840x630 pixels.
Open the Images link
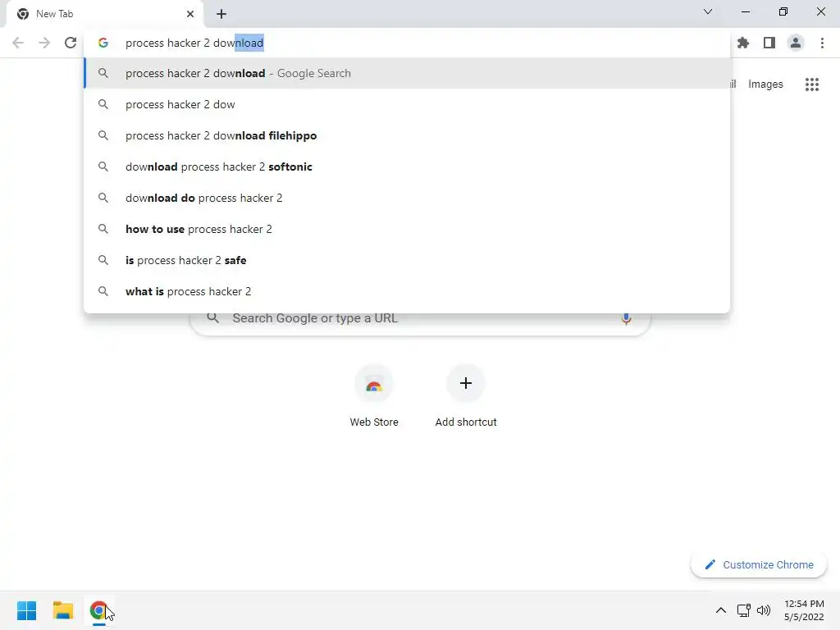pos(765,84)
